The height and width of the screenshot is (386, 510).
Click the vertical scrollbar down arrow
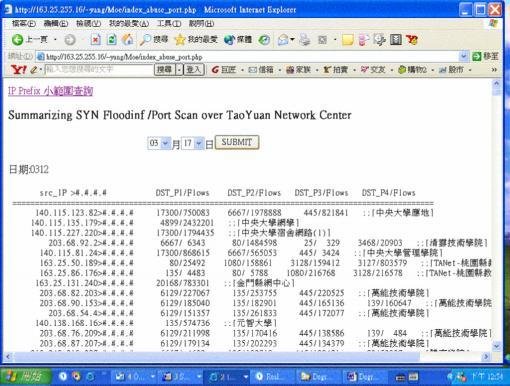click(x=496, y=346)
